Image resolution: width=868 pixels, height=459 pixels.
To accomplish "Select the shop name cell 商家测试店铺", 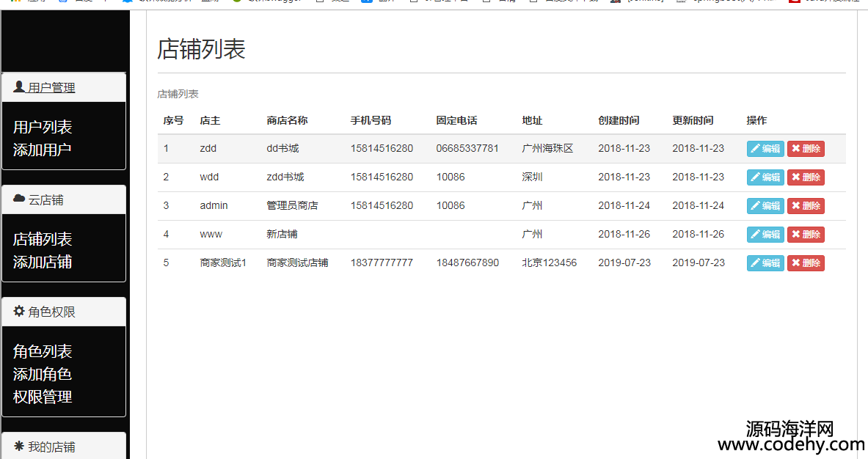I will pyautogui.click(x=297, y=262).
